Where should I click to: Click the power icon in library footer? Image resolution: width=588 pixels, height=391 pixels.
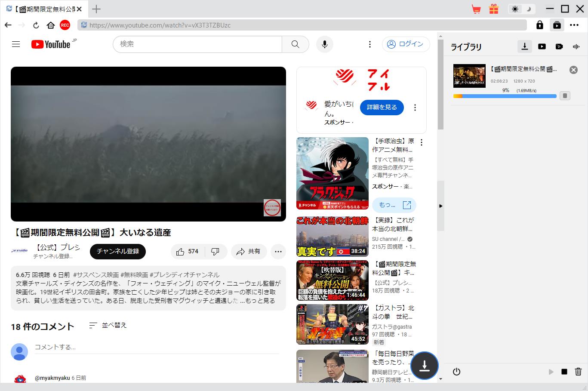click(456, 372)
